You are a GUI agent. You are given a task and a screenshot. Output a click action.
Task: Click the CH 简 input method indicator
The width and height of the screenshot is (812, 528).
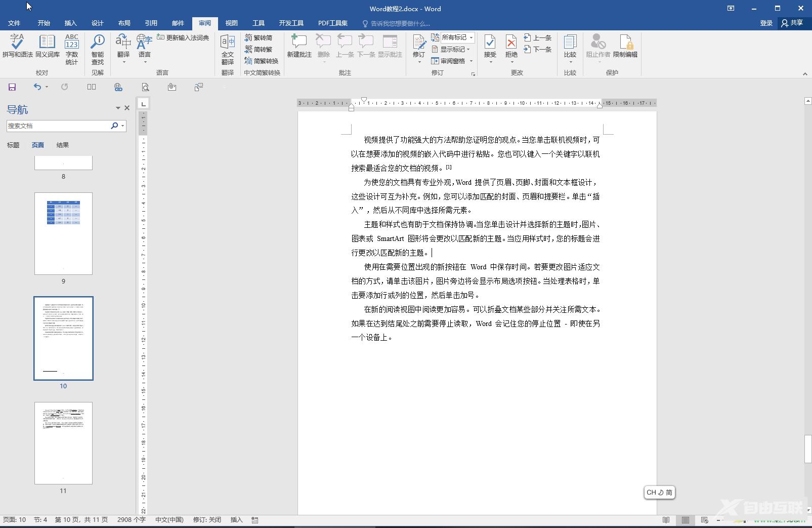tap(659, 492)
